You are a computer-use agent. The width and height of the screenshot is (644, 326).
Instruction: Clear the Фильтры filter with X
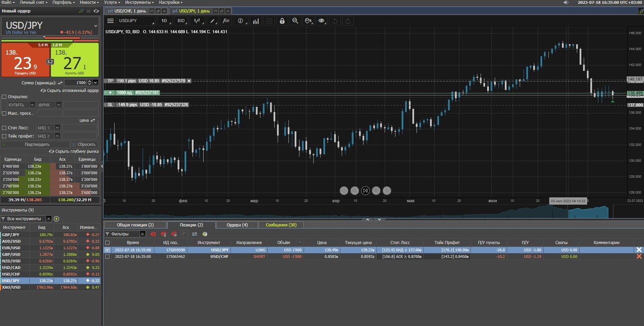pyautogui.click(x=142, y=234)
